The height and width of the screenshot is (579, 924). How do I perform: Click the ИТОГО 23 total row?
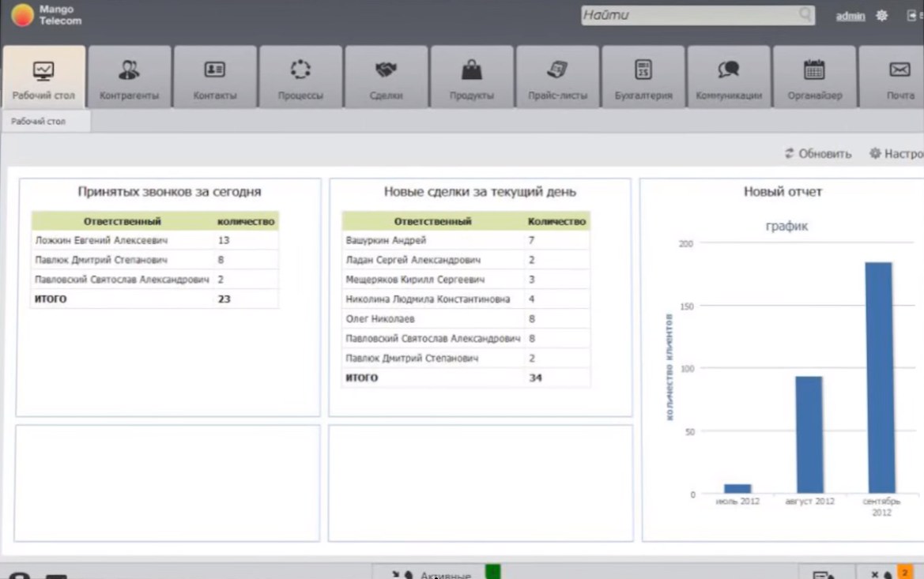(x=155, y=299)
